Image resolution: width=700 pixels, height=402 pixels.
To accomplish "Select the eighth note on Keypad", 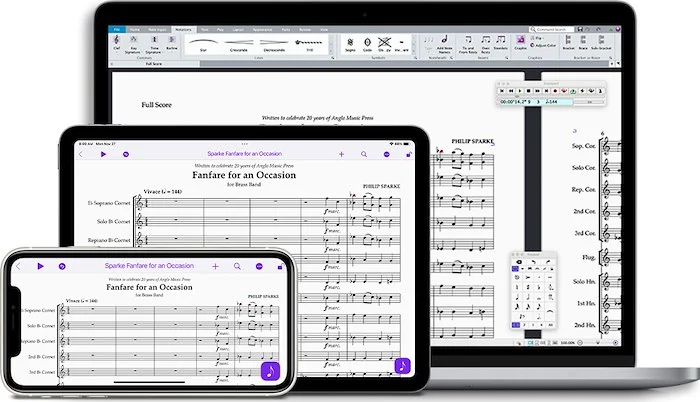I will coord(538,307).
